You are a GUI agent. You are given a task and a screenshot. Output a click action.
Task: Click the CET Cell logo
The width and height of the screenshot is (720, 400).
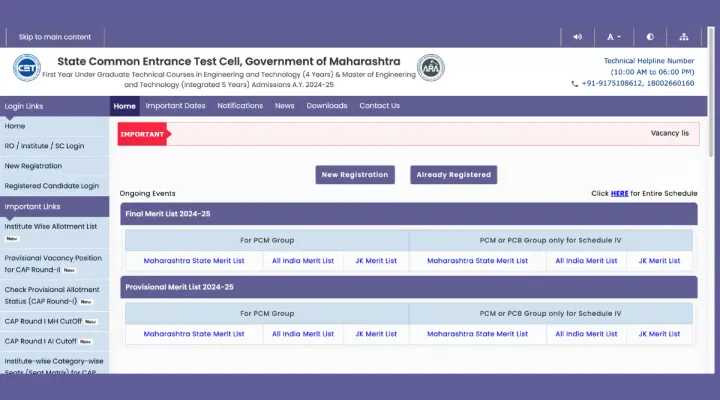(27, 68)
